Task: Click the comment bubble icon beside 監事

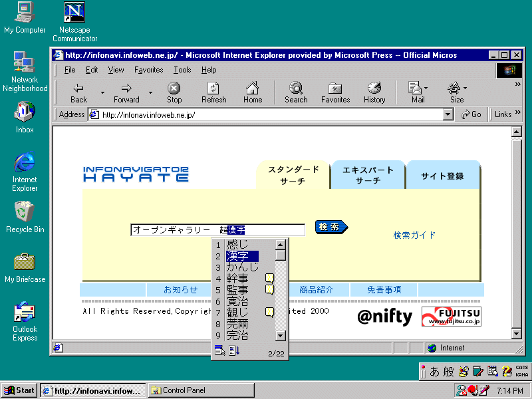Action: [270, 290]
